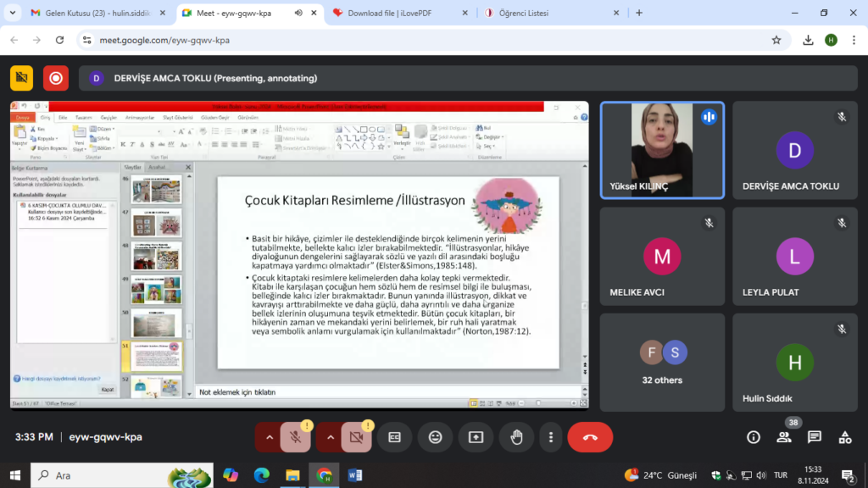The width and height of the screenshot is (868, 488).
Task: Raise your hand in the meeting
Action: click(x=516, y=437)
